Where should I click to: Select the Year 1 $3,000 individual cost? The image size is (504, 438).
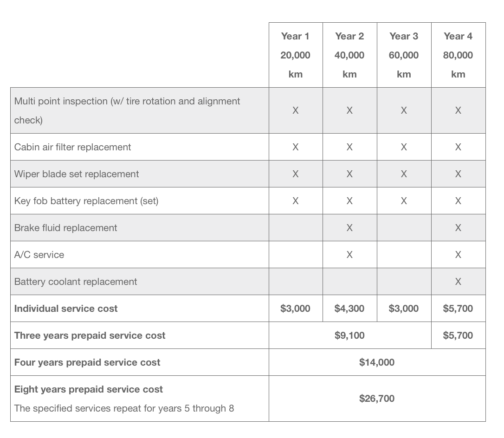295,309
